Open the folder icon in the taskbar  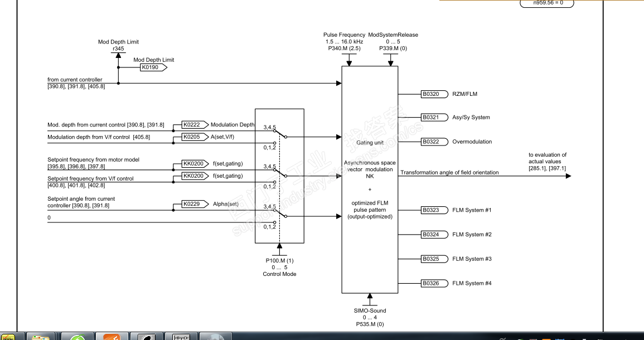click(41, 337)
